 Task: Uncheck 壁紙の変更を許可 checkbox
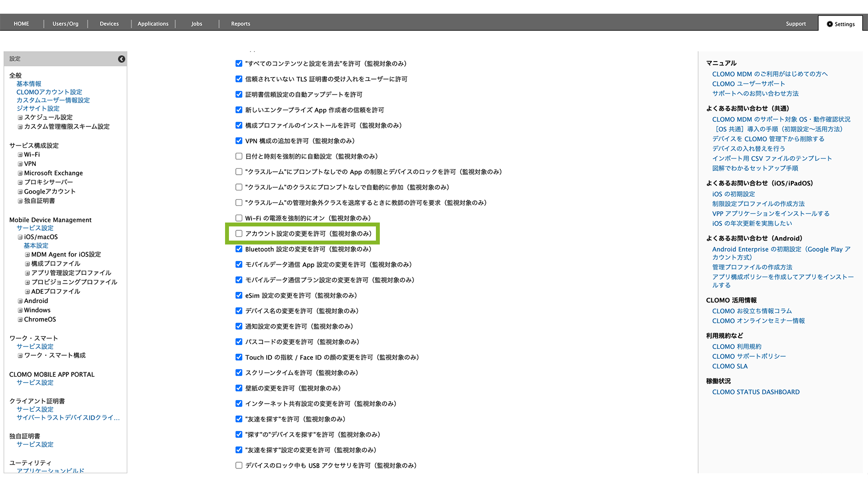239,388
